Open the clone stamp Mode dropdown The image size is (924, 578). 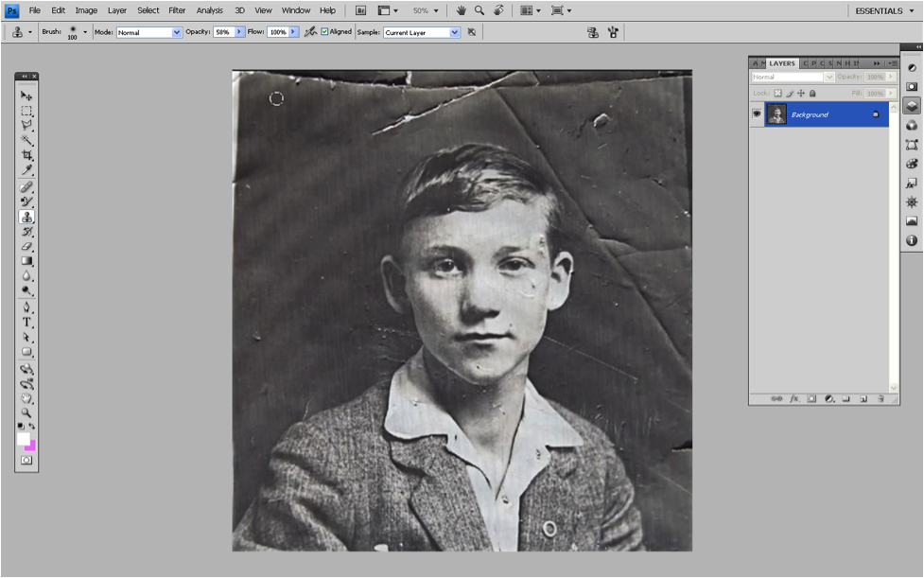click(x=148, y=32)
